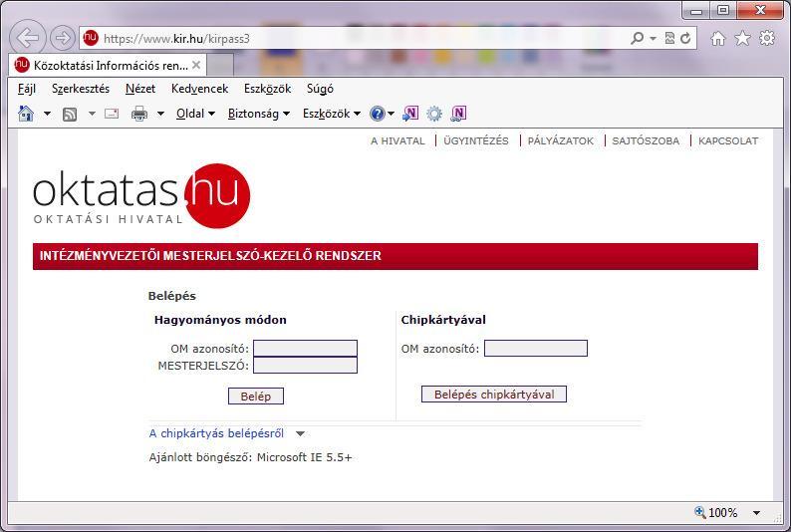The image size is (791, 532).
Task: Click the Belépés chipkártyával button
Action: (494, 395)
